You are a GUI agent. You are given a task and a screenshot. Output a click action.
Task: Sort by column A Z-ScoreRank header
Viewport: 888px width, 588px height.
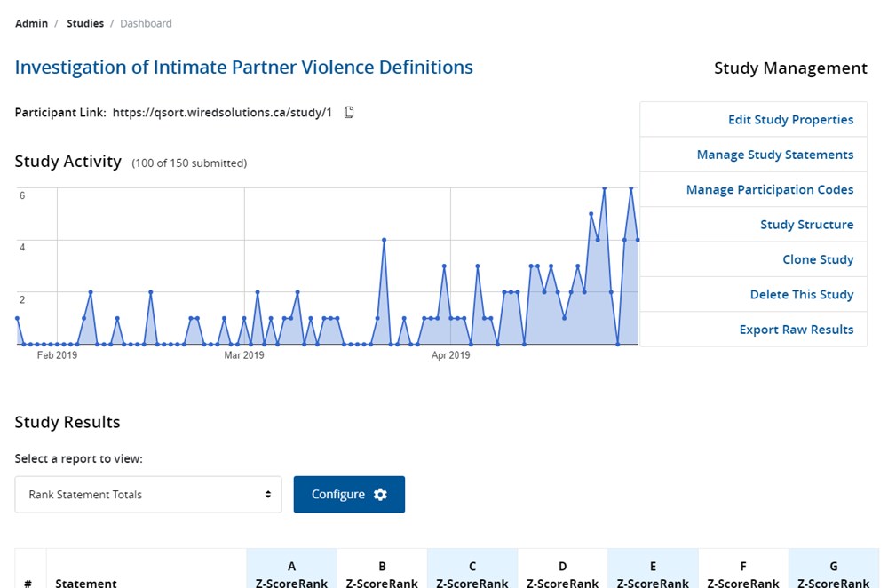click(x=292, y=575)
